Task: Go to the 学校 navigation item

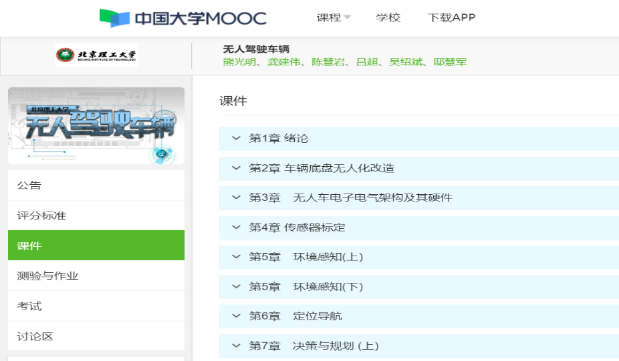Action: 388,17
